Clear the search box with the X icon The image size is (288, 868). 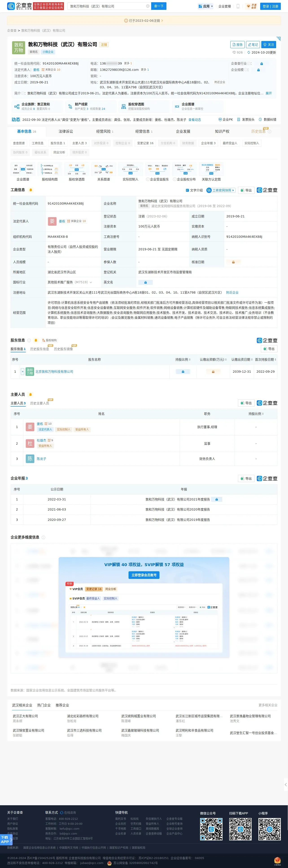pos(147,6)
